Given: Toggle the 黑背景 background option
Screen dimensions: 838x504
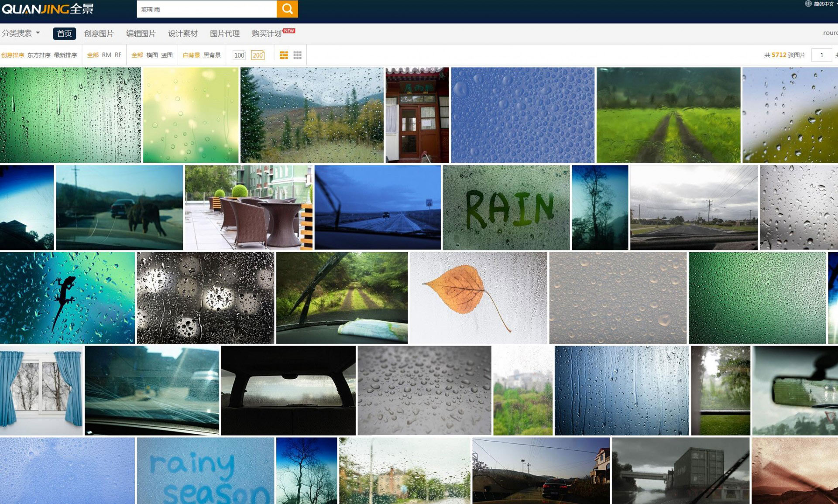Looking at the screenshot, I should pos(212,55).
